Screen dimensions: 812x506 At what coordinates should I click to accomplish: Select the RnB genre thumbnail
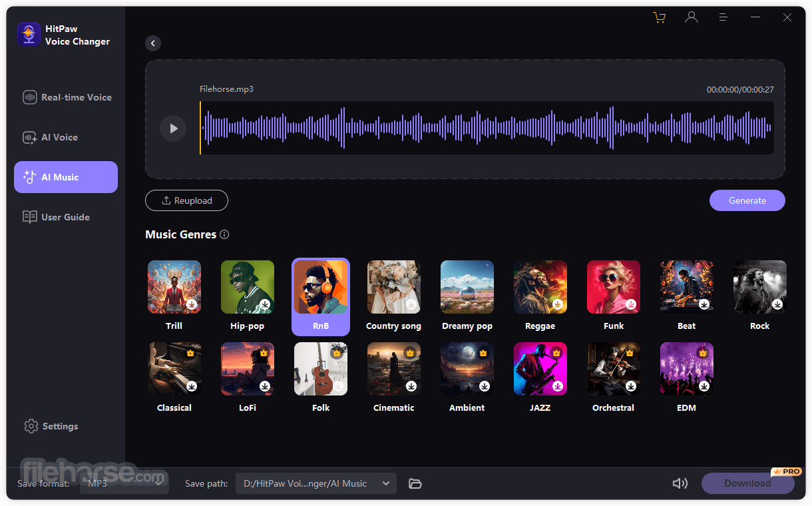[x=321, y=288]
